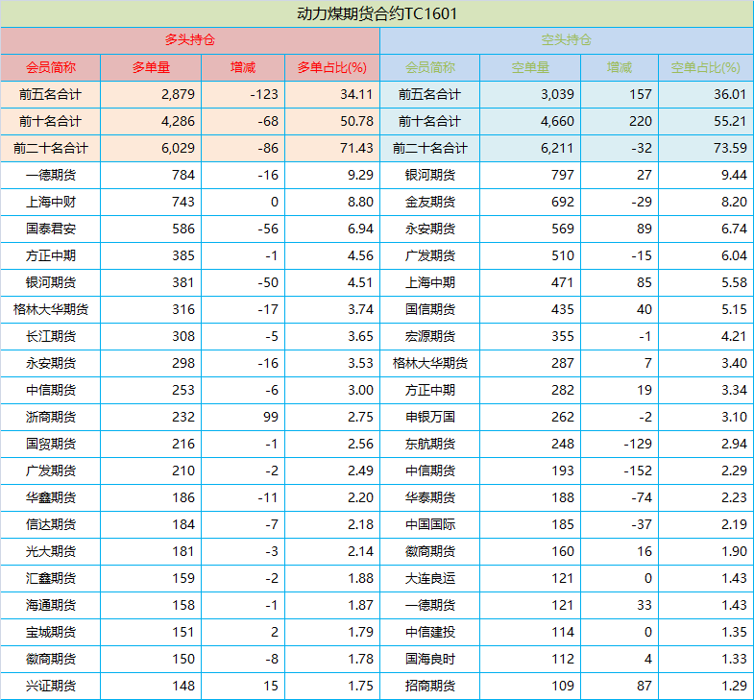Click the 兴证期货 member cell
This screenshot has width=754, height=700.
(x=51, y=687)
